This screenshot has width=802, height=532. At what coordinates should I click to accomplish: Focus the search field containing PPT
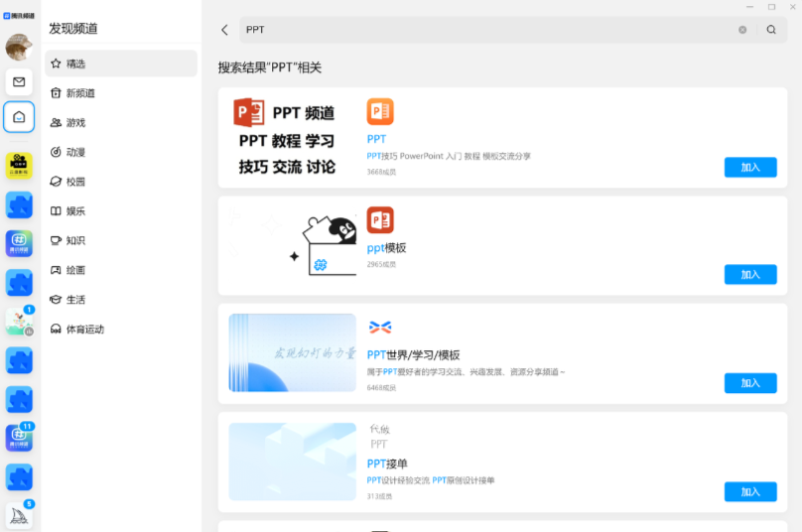click(x=513, y=30)
